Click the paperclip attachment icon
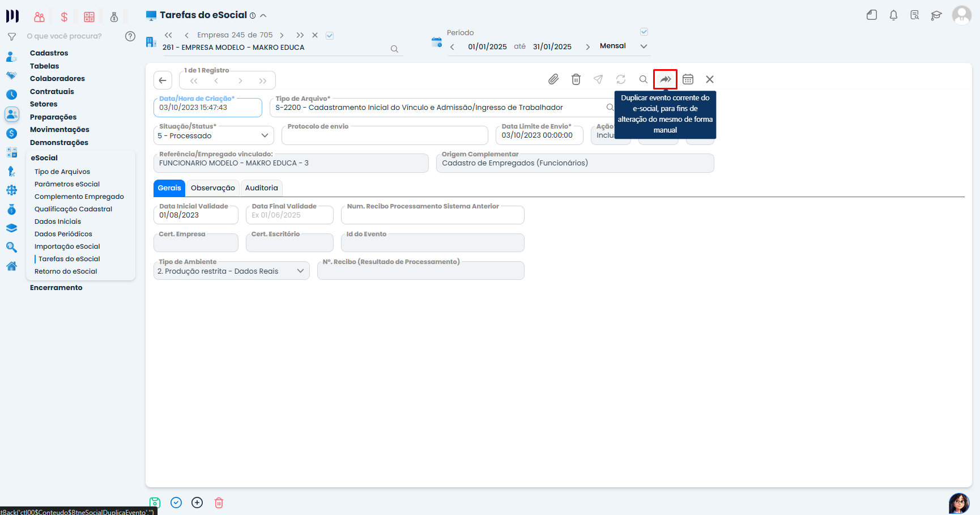 tap(553, 79)
